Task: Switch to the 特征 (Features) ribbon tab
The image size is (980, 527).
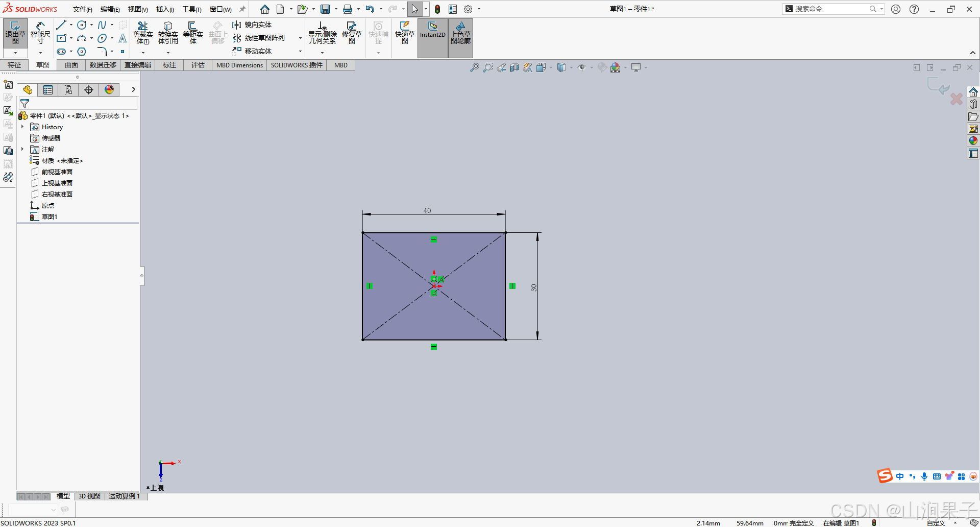Action: click(x=14, y=65)
